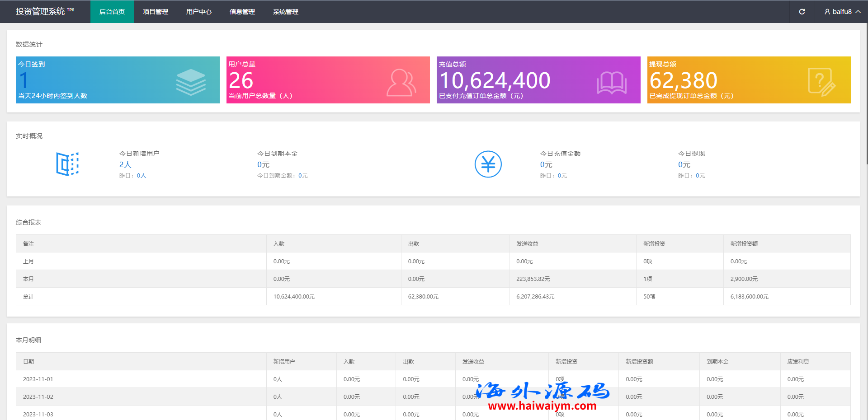Screen dimensions: 868x420
Task: Open the 用户中心 menu
Action: point(199,12)
